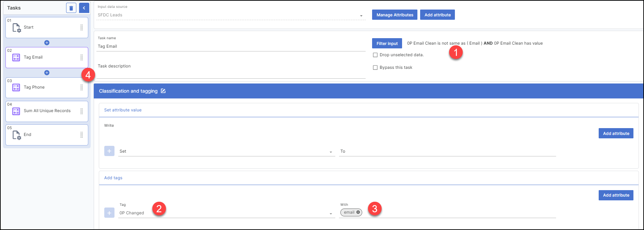Toggle the Bypass this task checkbox

tap(375, 67)
